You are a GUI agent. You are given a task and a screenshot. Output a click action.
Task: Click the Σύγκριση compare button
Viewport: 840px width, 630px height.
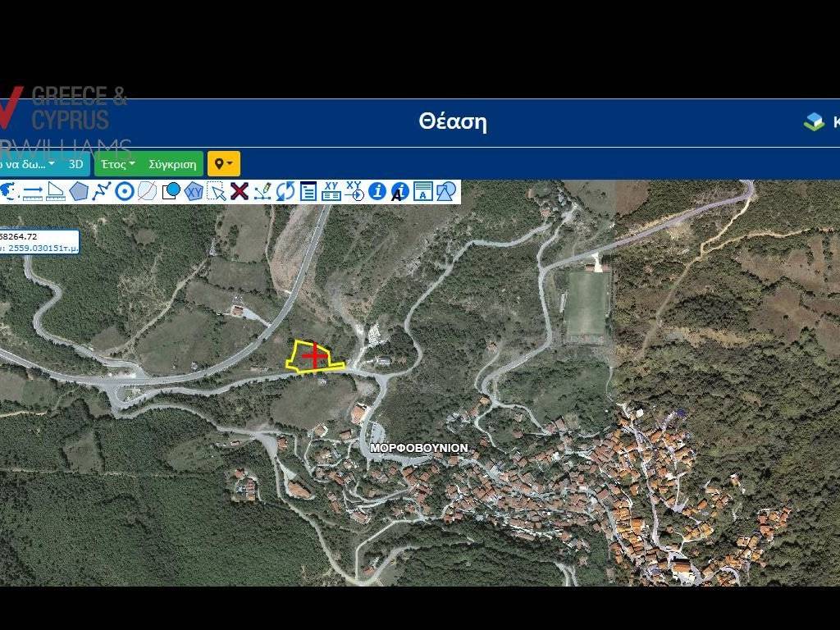172,164
